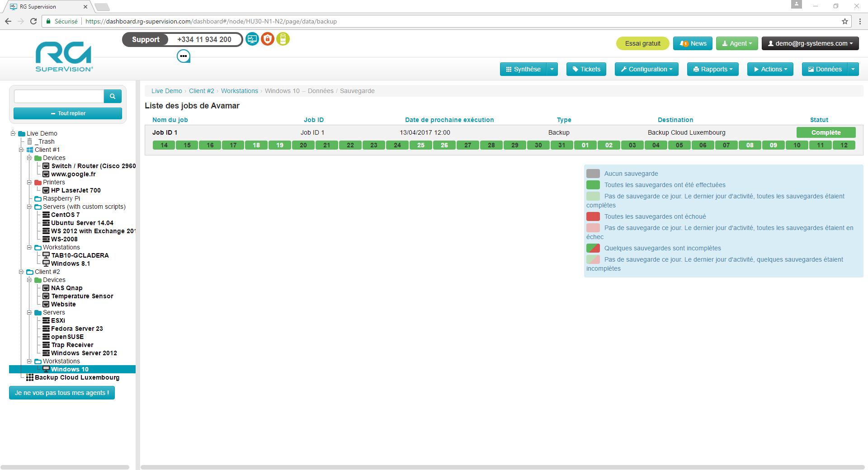Screen dimensions: 868x470
Task: Click the red Printers folder icon
Action: point(38,182)
